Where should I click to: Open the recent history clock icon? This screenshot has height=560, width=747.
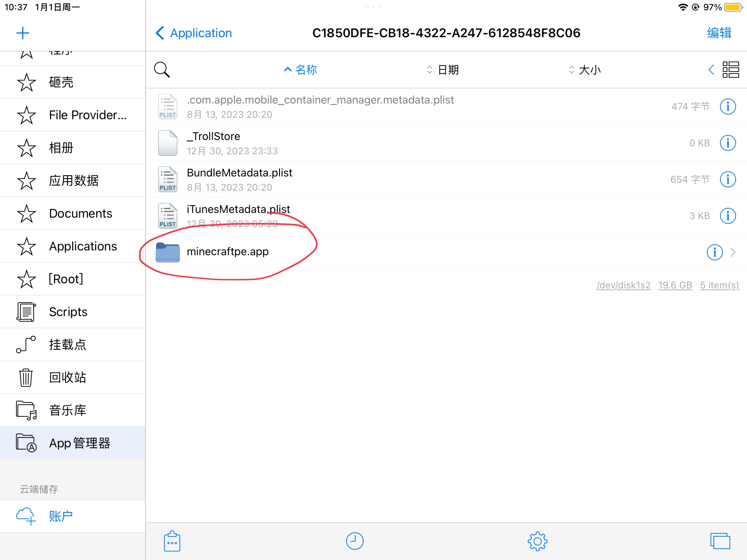tap(355, 541)
